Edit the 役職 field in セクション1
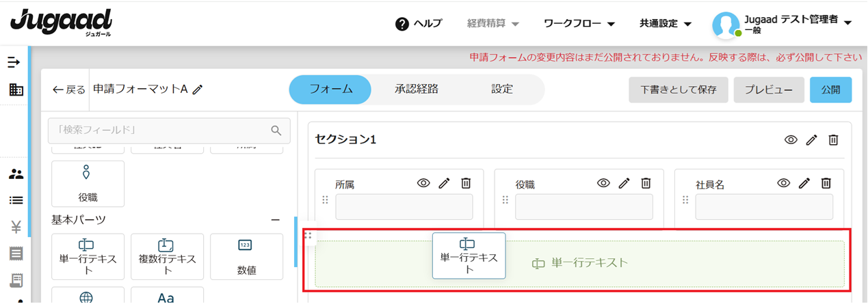The width and height of the screenshot is (868, 304). pos(624,183)
